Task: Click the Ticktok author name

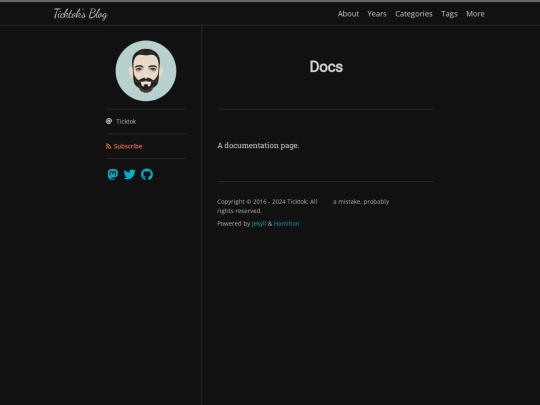Action: 126,121
